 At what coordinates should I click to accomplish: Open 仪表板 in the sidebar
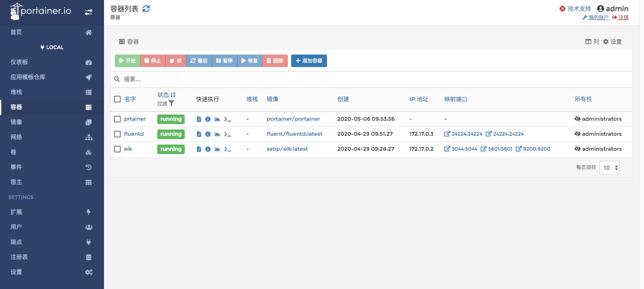coord(19,62)
